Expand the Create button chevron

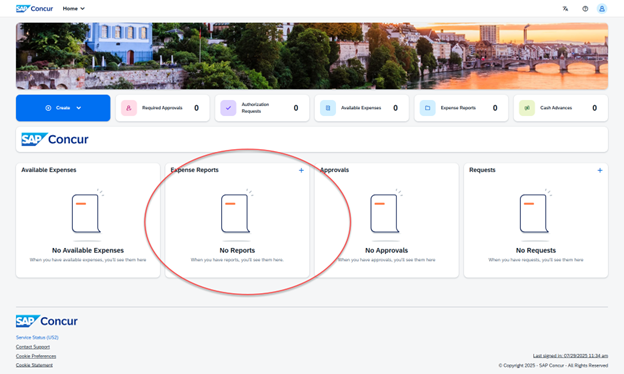[79, 108]
